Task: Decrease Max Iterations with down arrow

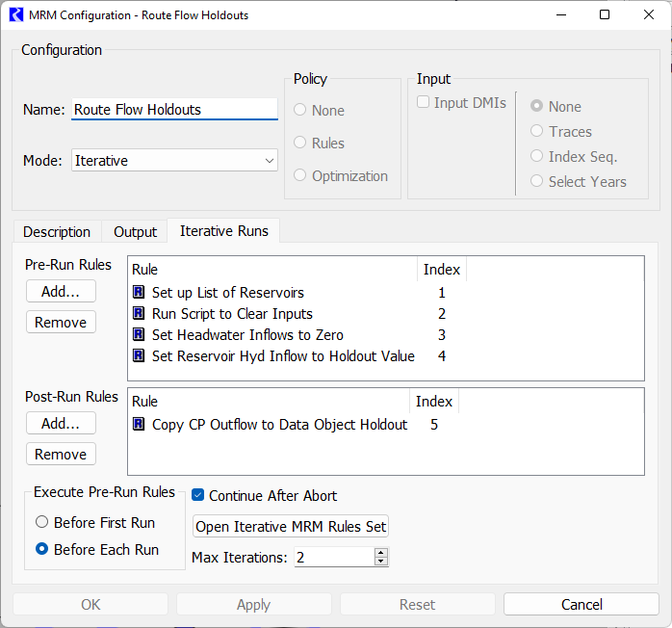Action: 381,562
